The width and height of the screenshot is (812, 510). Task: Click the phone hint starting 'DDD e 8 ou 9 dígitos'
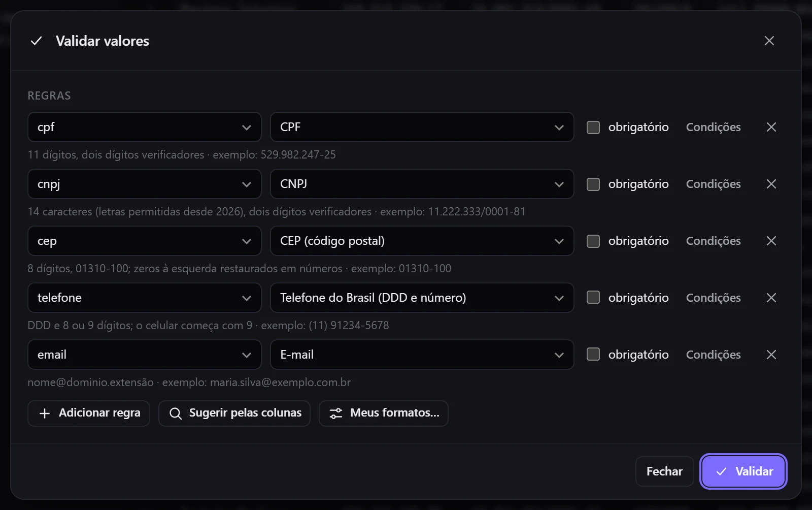208,325
